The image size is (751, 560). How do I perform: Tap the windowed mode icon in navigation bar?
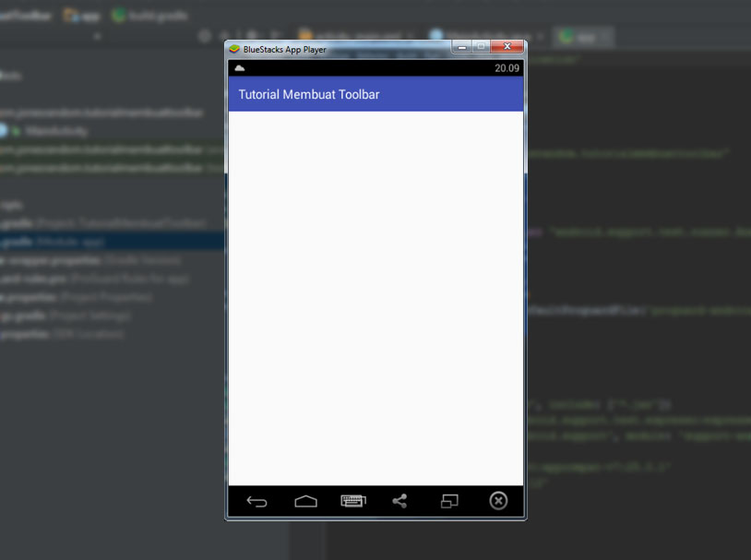450,501
